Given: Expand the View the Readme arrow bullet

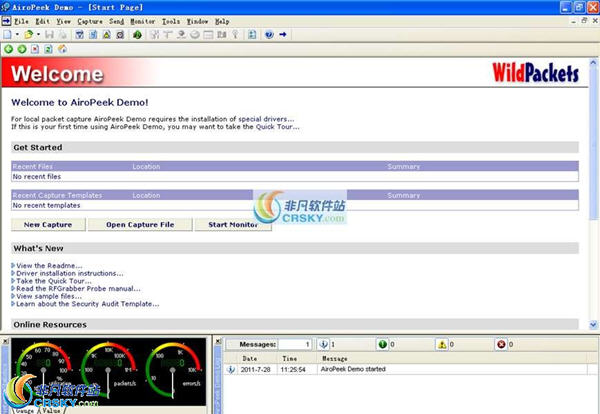Looking at the screenshot, I should [13, 266].
